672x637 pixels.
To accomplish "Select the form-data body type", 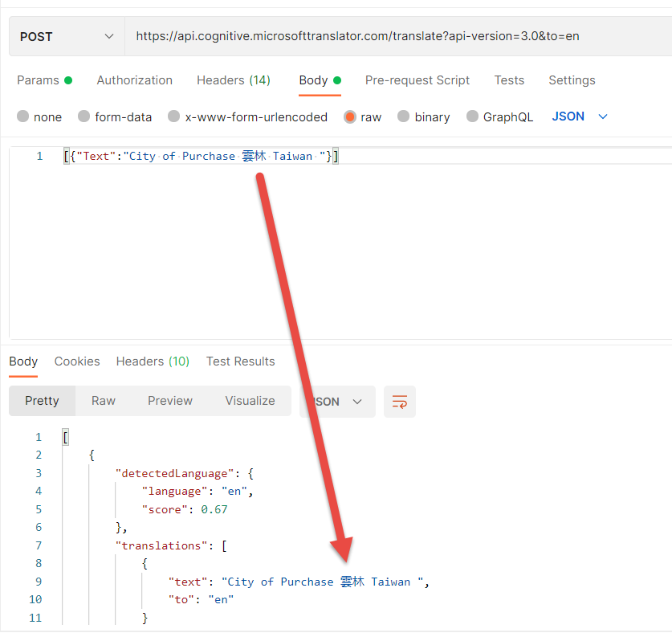I will tap(115, 116).
